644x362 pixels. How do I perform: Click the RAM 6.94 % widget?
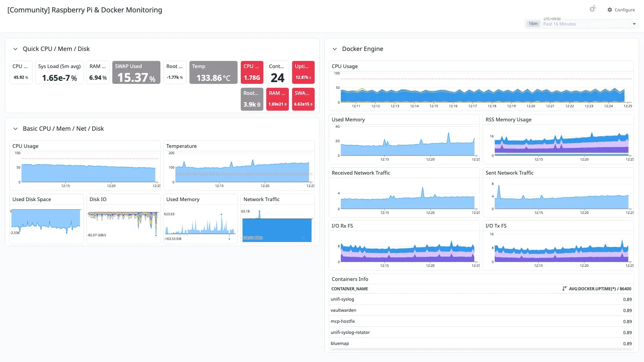[x=98, y=72]
